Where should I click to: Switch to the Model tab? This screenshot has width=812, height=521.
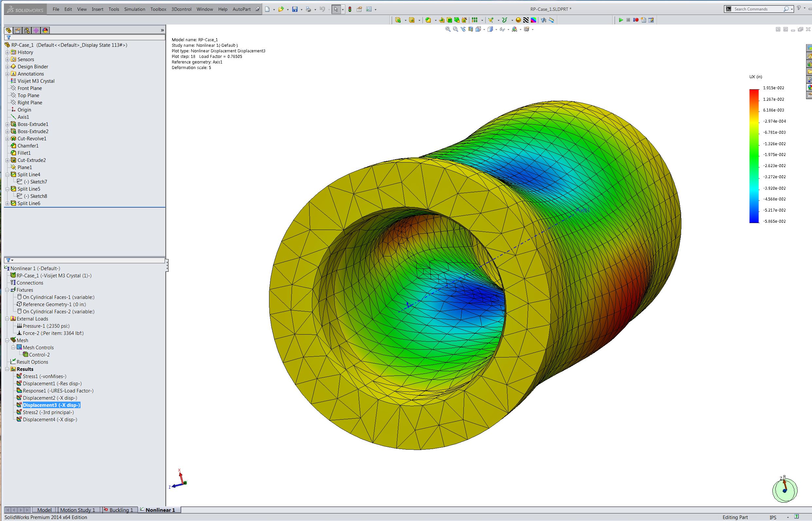tap(44, 510)
